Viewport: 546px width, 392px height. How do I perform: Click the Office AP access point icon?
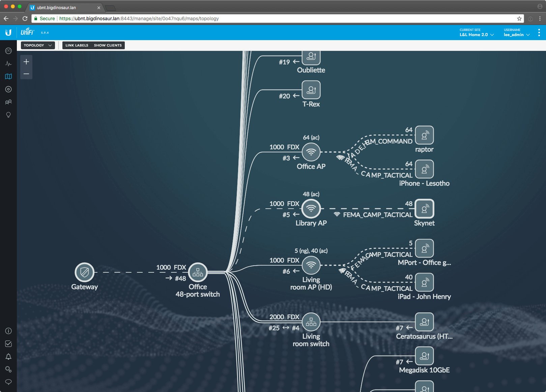pos(311,152)
